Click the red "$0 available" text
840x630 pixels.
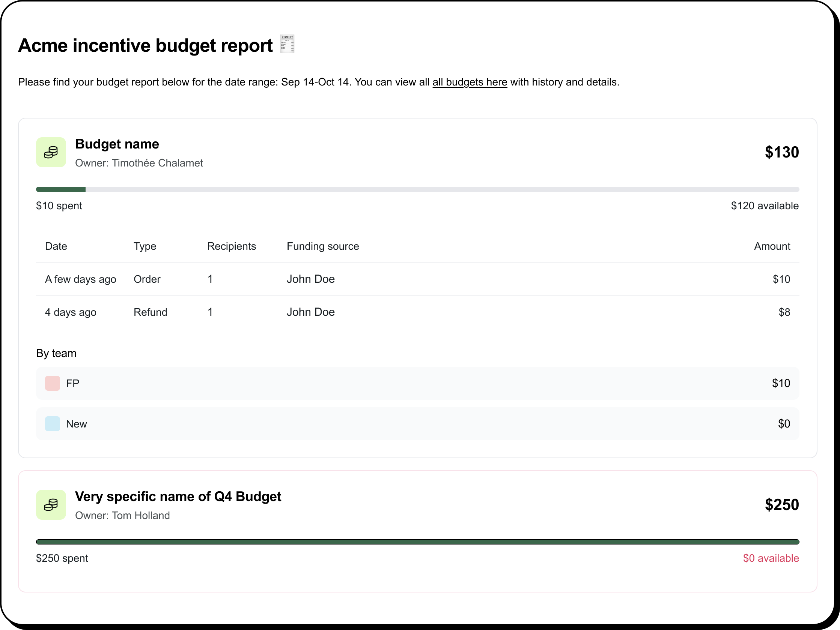pos(771,558)
